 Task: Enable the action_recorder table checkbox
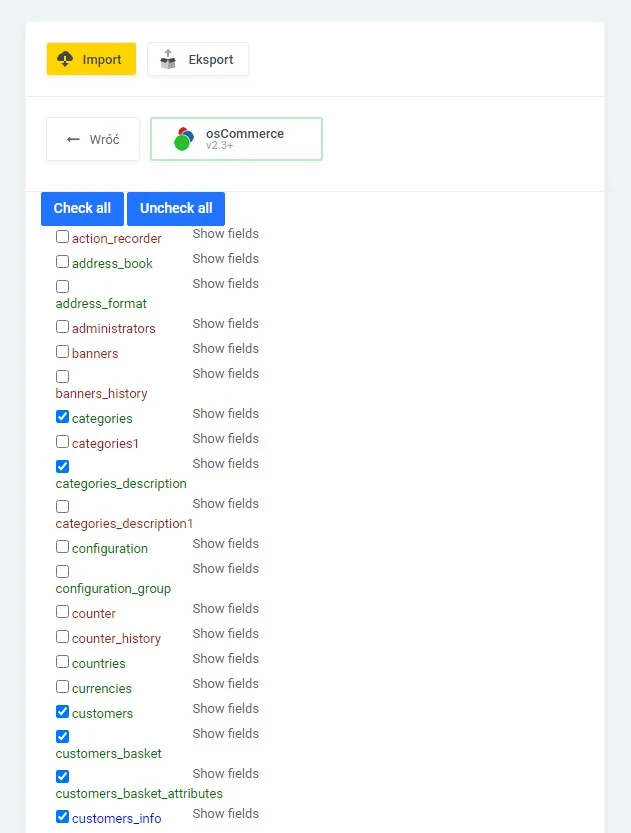coord(62,237)
